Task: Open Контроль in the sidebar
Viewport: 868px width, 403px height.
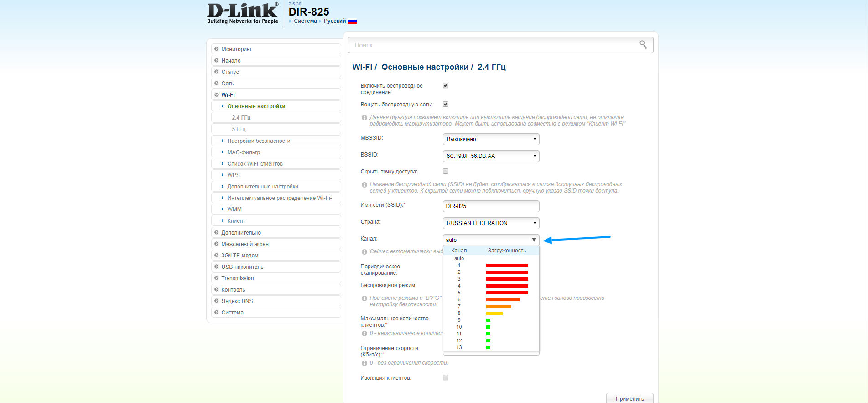Action: pyautogui.click(x=276, y=289)
